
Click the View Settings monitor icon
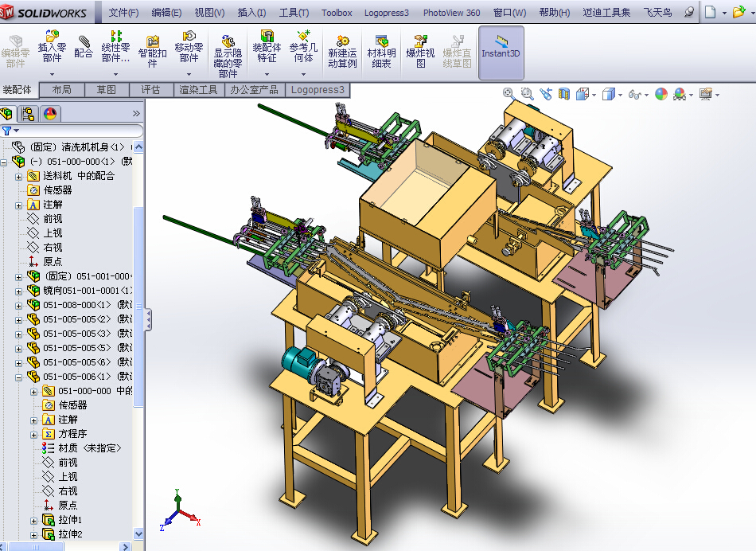[x=706, y=94]
